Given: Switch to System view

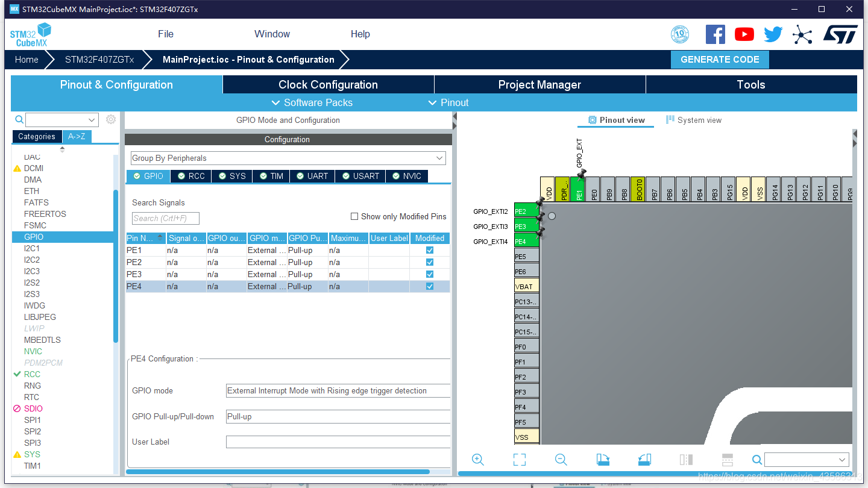Looking at the screenshot, I should click(694, 120).
